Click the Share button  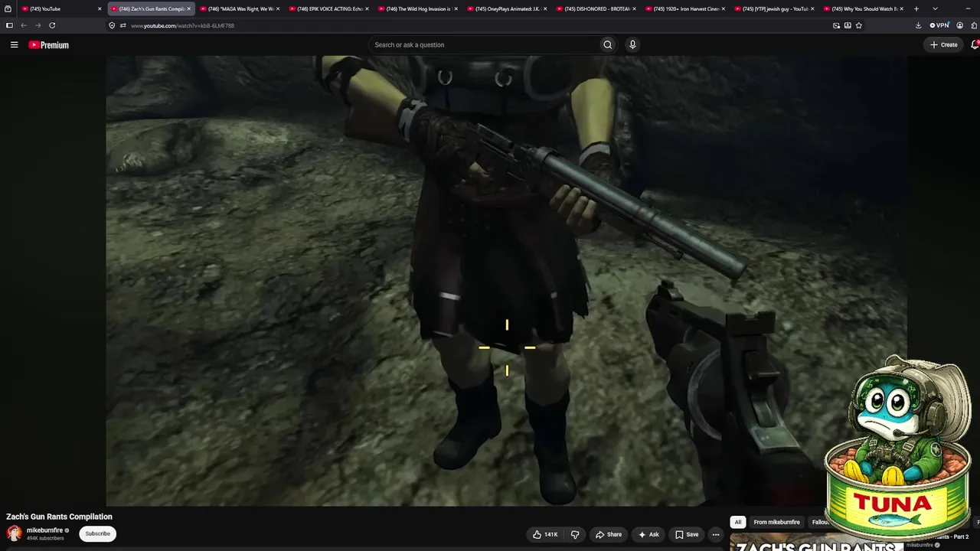(x=609, y=534)
